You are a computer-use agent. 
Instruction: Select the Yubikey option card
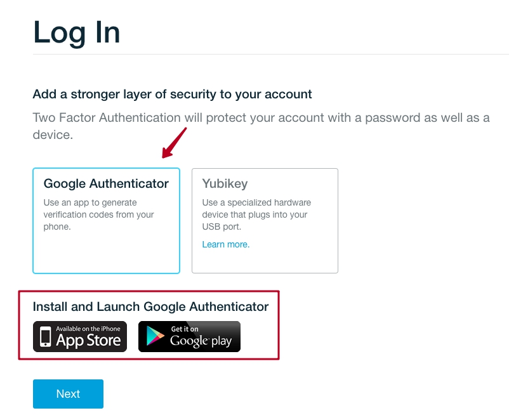pos(265,220)
